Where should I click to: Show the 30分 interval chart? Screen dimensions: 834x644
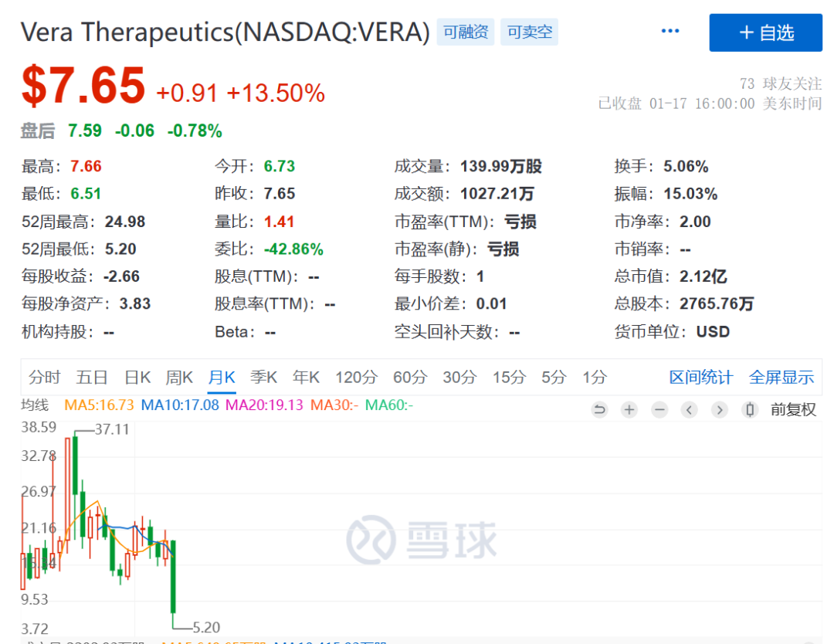459,378
